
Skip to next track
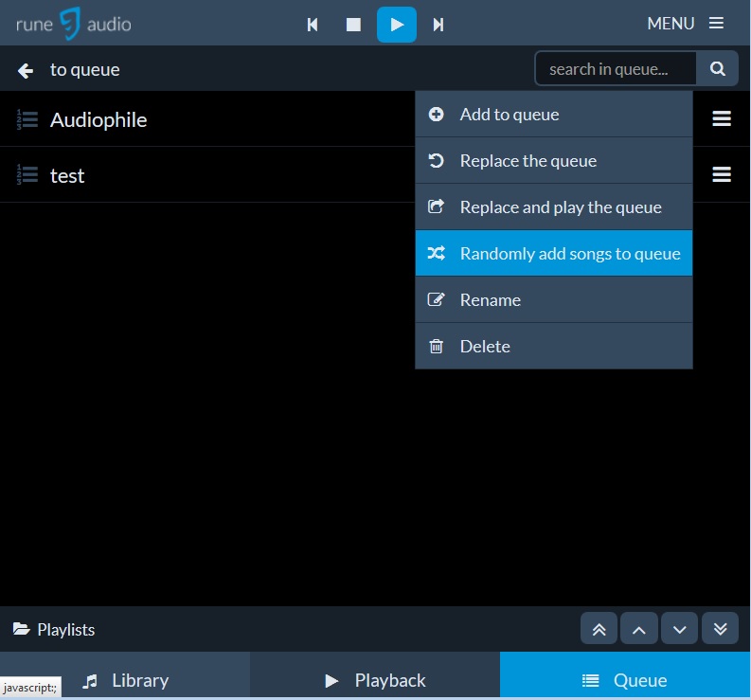(438, 25)
